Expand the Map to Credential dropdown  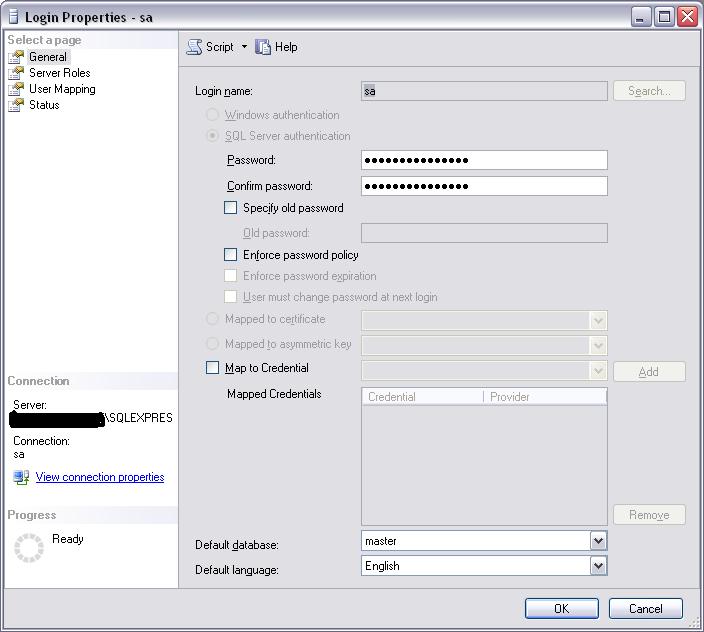pos(598,371)
